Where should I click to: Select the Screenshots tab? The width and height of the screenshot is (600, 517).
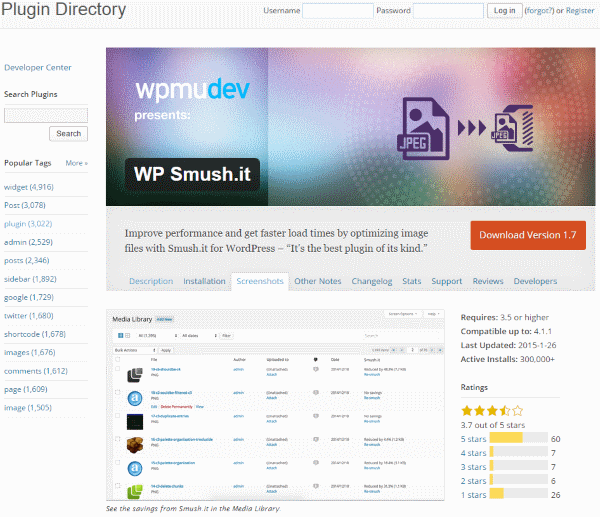pyautogui.click(x=260, y=281)
